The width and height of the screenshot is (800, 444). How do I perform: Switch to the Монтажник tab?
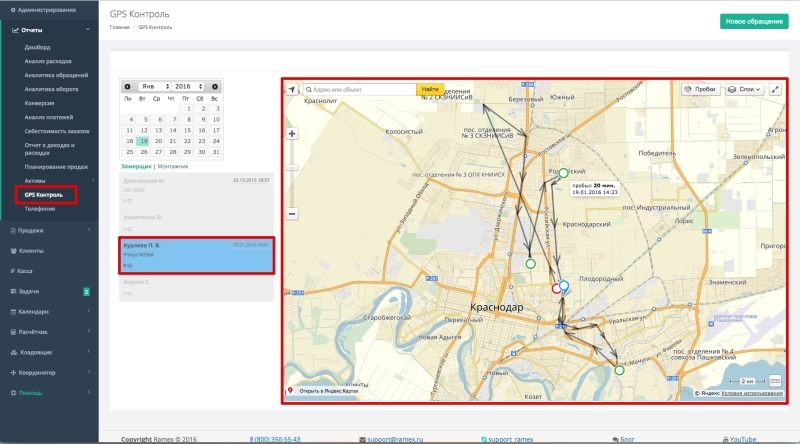(172, 166)
